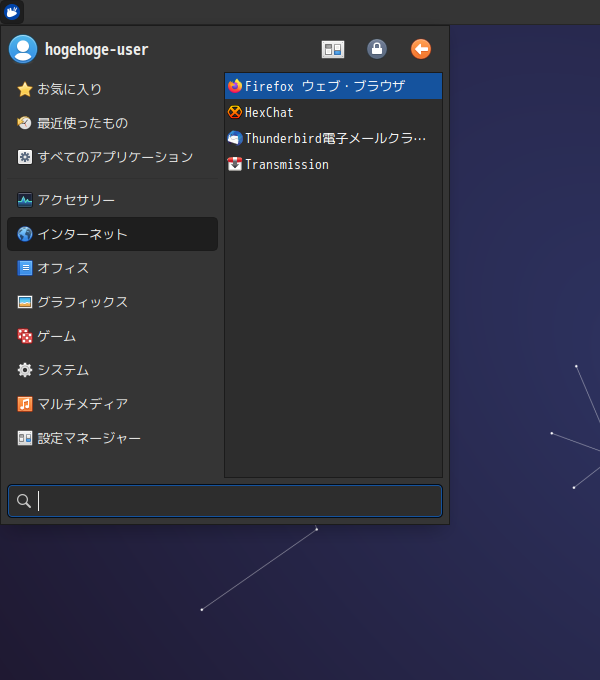Open the Whisker menu panel button

(12, 12)
